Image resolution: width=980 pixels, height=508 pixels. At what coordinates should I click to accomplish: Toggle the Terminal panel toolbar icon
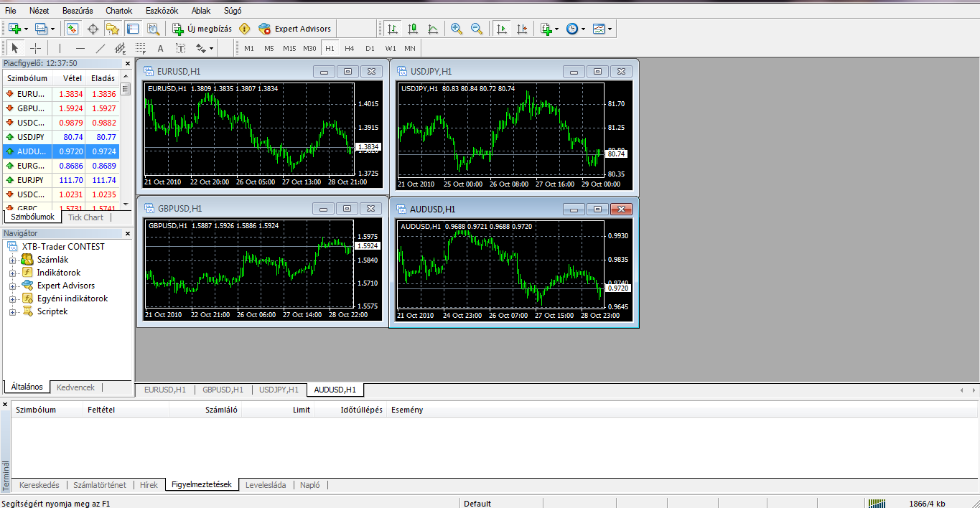pos(133,29)
